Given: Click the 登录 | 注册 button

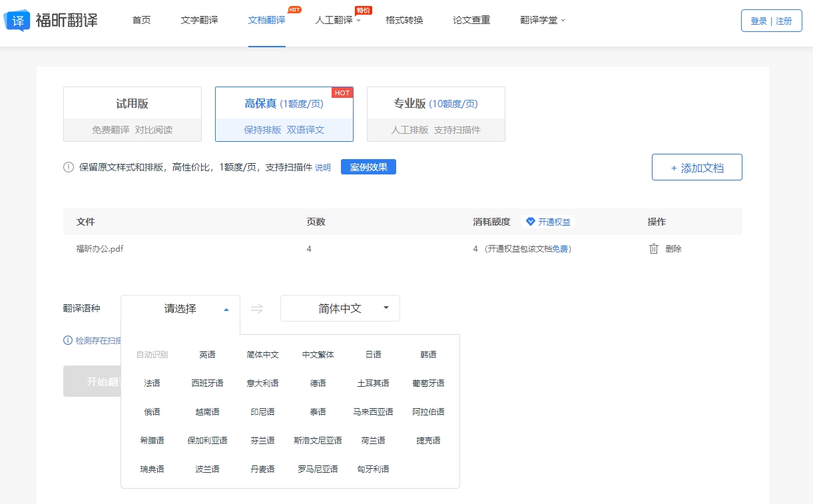Looking at the screenshot, I should (x=771, y=21).
